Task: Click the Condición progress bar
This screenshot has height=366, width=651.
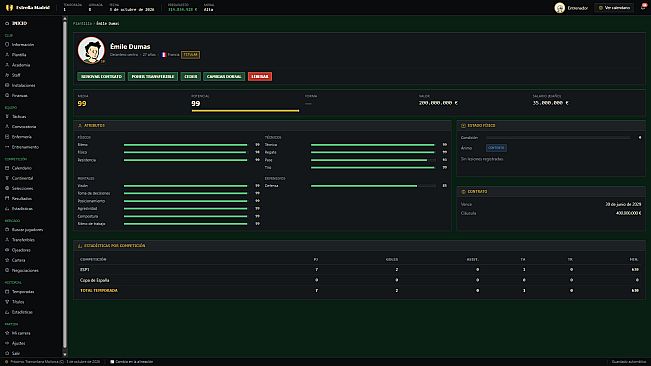Action: coord(558,137)
